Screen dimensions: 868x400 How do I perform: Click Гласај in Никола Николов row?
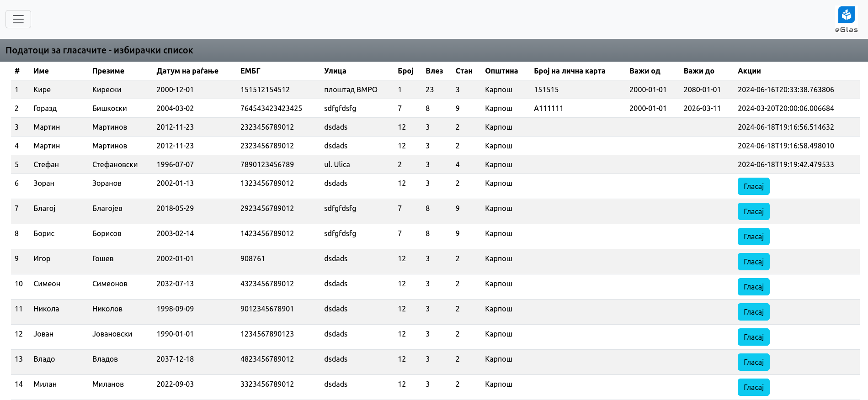(753, 312)
